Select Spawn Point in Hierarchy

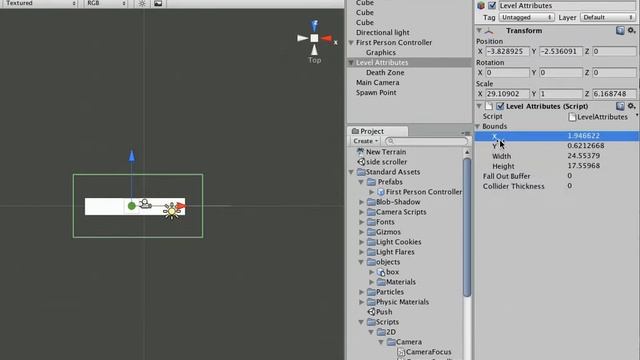click(x=376, y=93)
